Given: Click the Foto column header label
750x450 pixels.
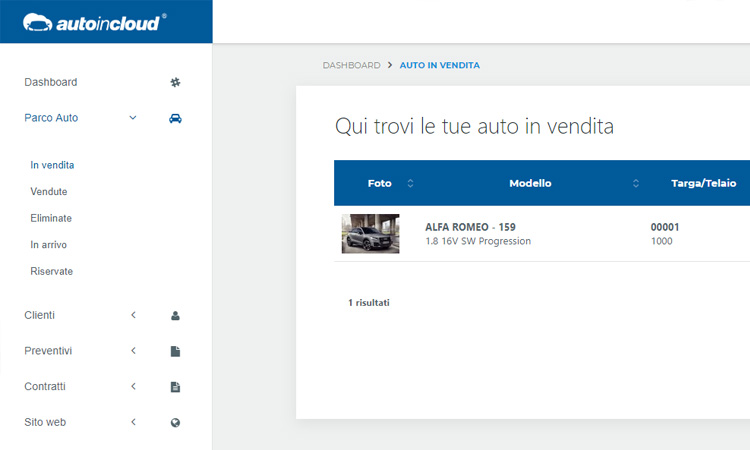Looking at the screenshot, I should (380, 183).
